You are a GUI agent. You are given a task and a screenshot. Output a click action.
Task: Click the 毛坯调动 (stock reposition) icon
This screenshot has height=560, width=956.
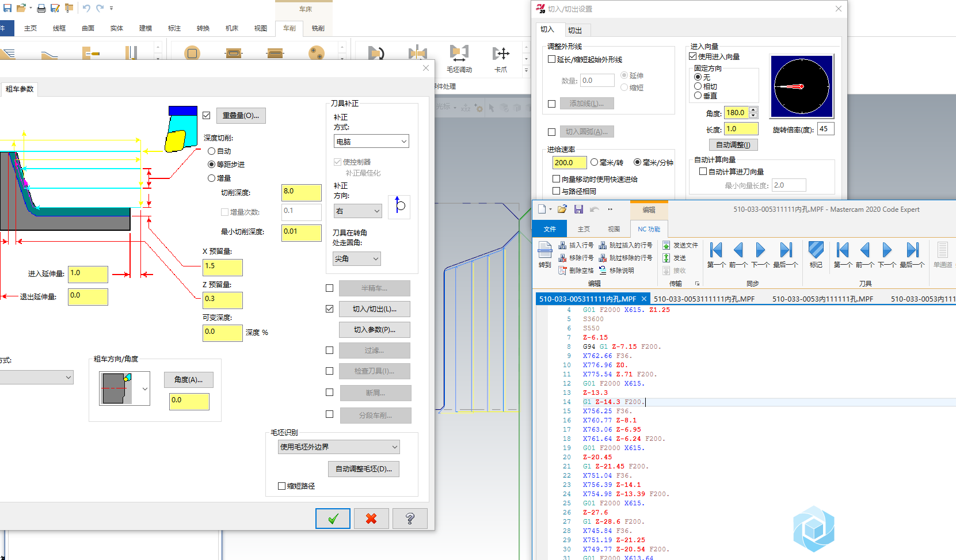pos(459,59)
